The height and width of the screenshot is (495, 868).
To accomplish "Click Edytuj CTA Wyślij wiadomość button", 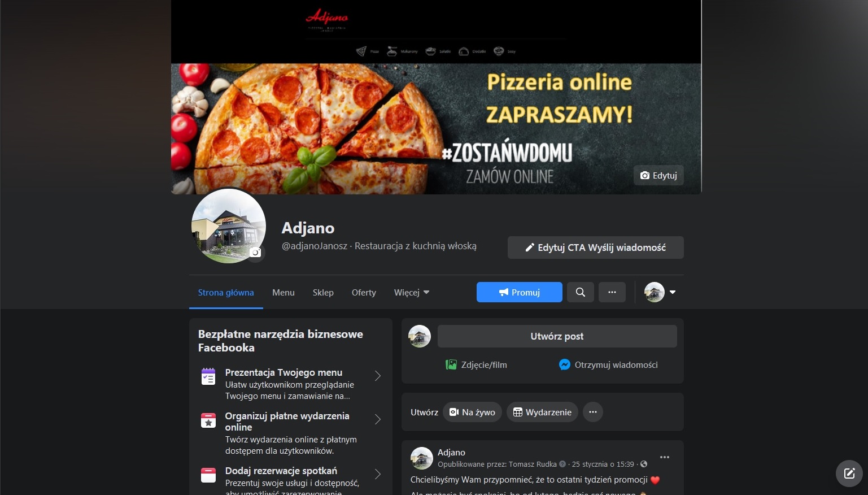I will (x=595, y=248).
